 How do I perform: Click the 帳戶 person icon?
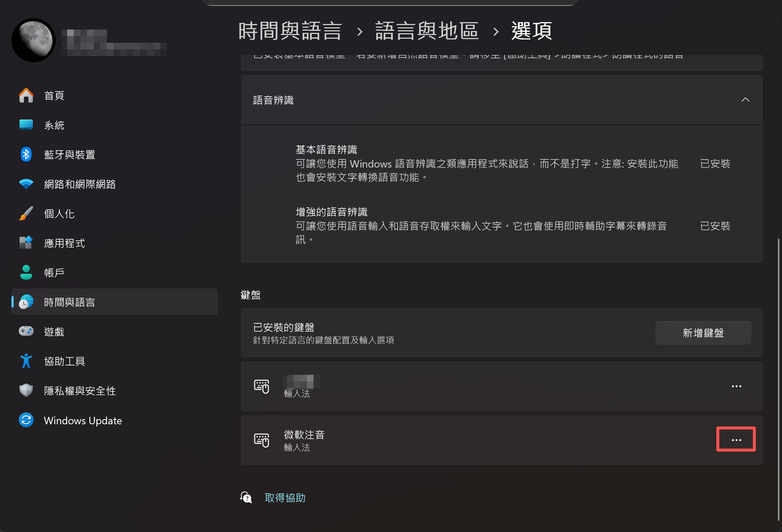point(26,272)
